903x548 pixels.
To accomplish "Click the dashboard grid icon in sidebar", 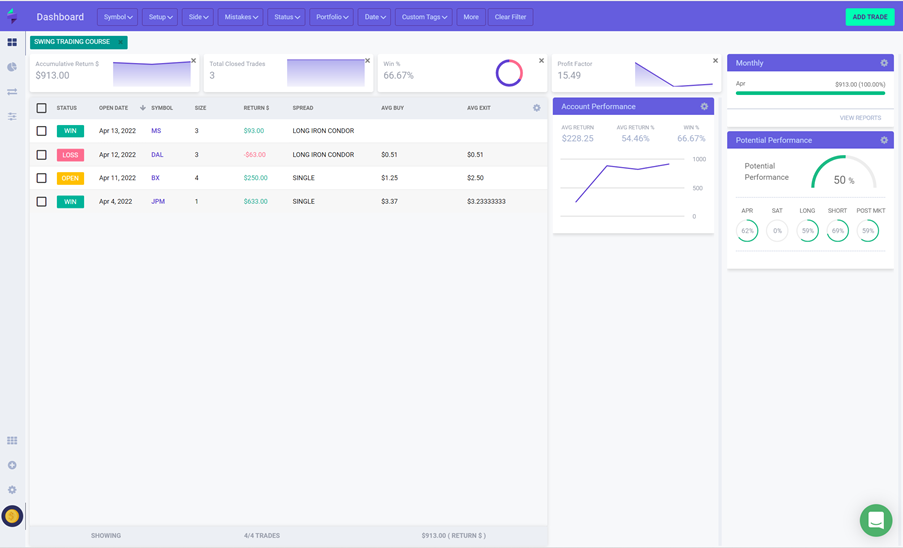I will [x=12, y=42].
